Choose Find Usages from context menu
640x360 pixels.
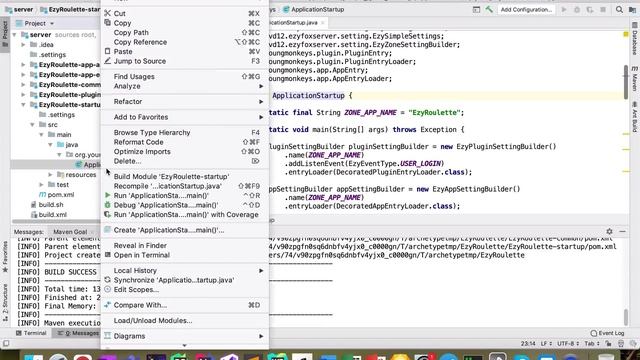(x=184, y=77)
